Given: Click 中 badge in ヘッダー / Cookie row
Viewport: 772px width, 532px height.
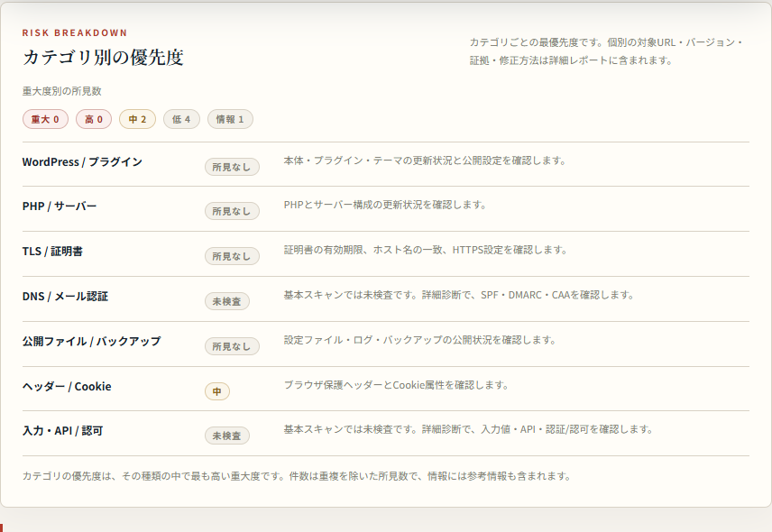Looking at the screenshot, I should pos(217,391).
